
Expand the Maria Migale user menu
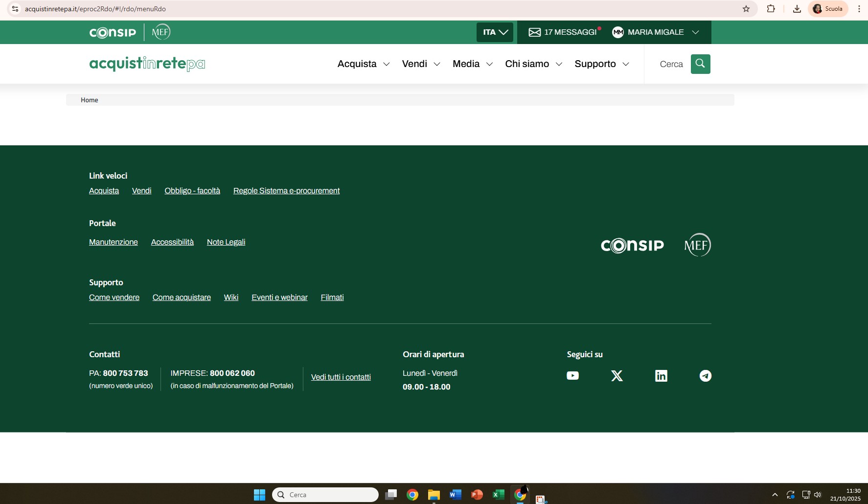pyautogui.click(x=655, y=32)
